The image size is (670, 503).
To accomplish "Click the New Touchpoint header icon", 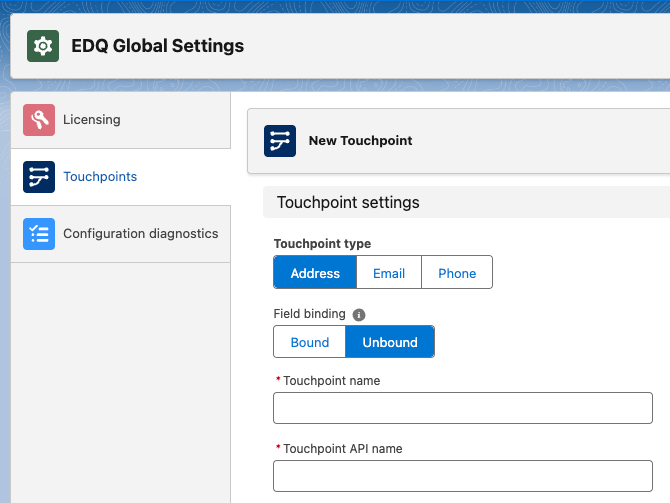I will 280,141.
